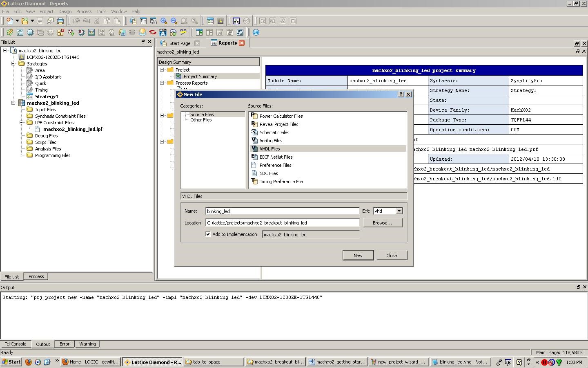Screen dimensions: 588x368
Task: Click the Name input field
Action: (x=282, y=211)
